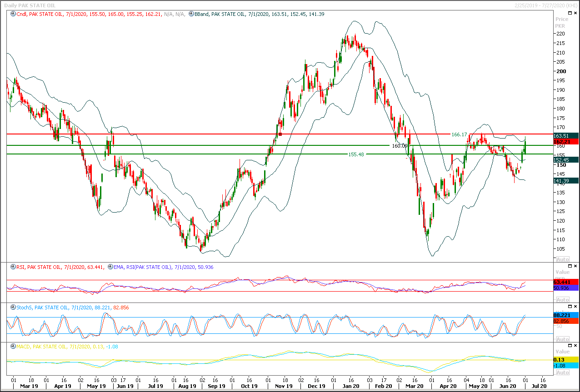Image resolution: width=580 pixels, height=392 pixels.
Task: Click the 163.51 upper band price tag
Action: point(566,135)
